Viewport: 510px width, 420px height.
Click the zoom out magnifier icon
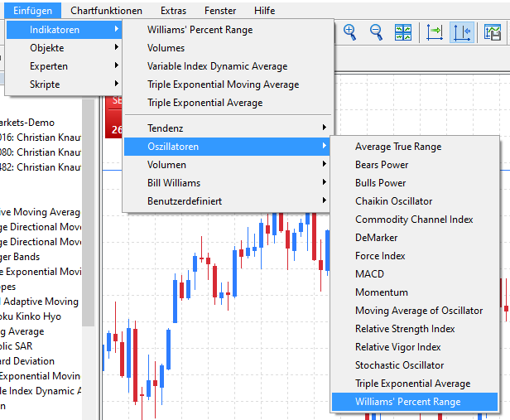376,32
